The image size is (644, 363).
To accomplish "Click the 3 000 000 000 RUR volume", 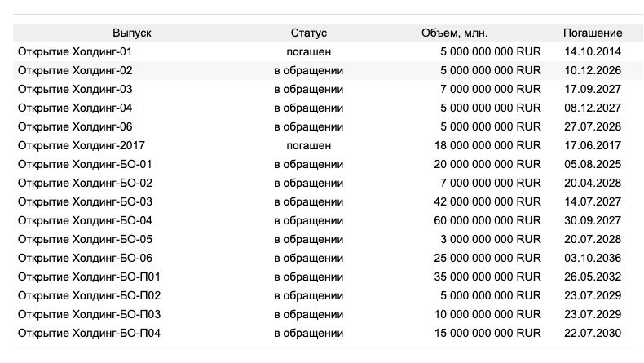I will click(x=491, y=239).
